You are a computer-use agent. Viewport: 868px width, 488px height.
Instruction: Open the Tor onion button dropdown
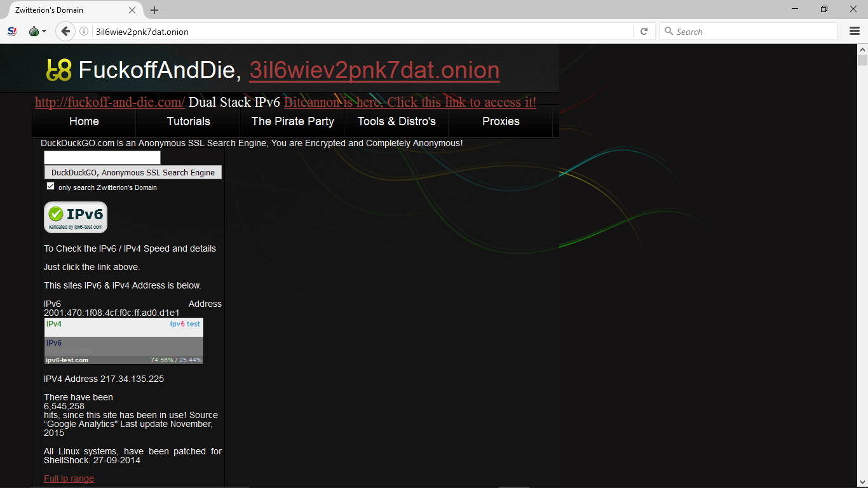click(37, 31)
